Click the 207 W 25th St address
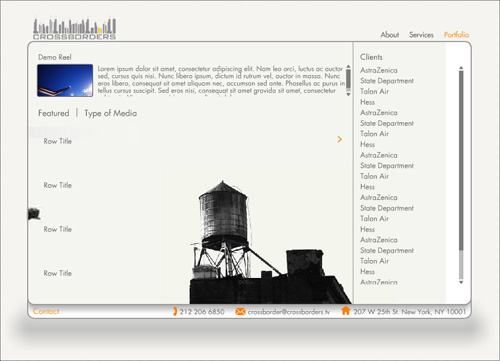The width and height of the screenshot is (500, 361). click(409, 312)
